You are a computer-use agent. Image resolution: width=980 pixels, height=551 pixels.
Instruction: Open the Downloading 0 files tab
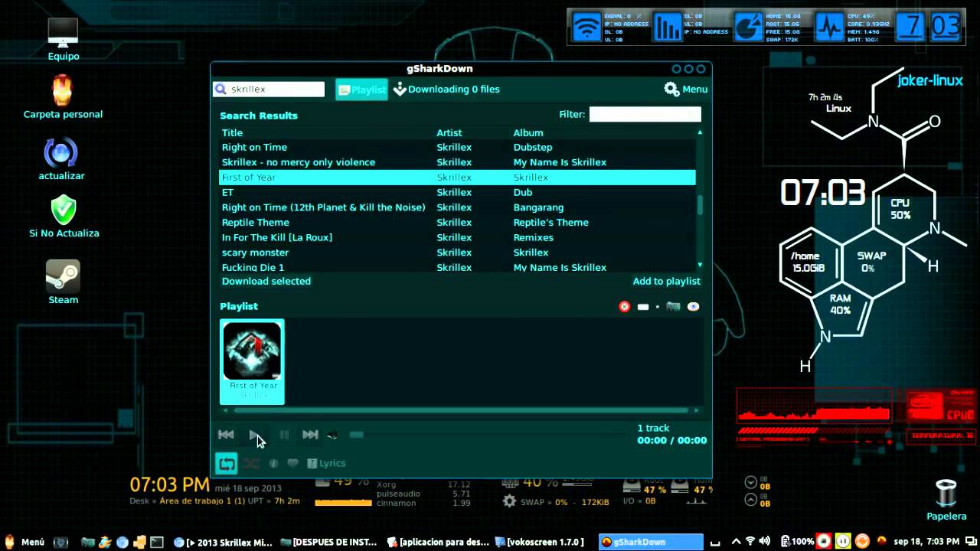click(446, 90)
